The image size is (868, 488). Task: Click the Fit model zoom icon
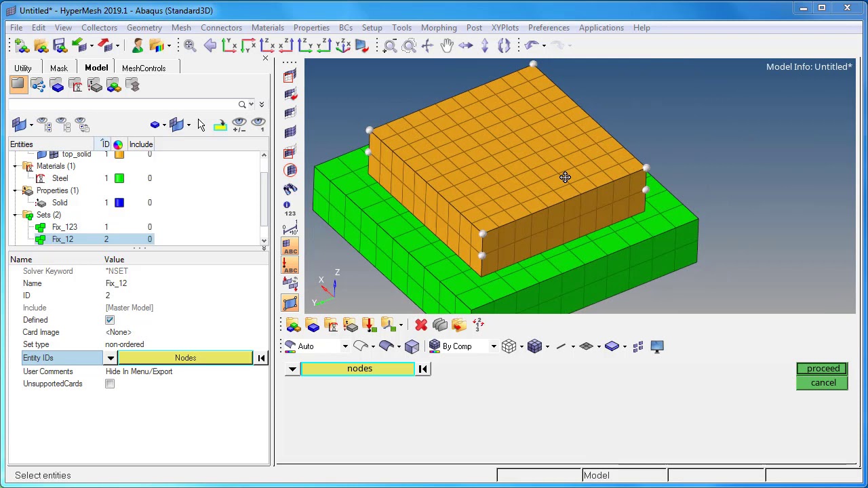[x=190, y=45]
